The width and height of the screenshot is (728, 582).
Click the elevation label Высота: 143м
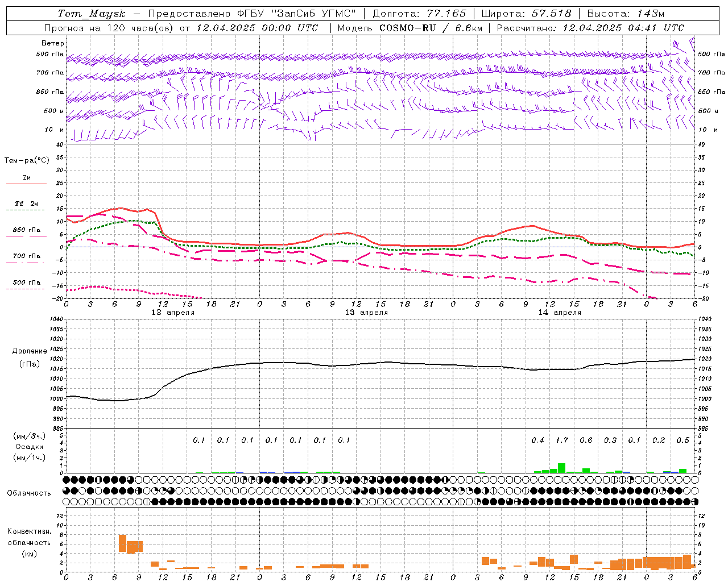[626, 14]
